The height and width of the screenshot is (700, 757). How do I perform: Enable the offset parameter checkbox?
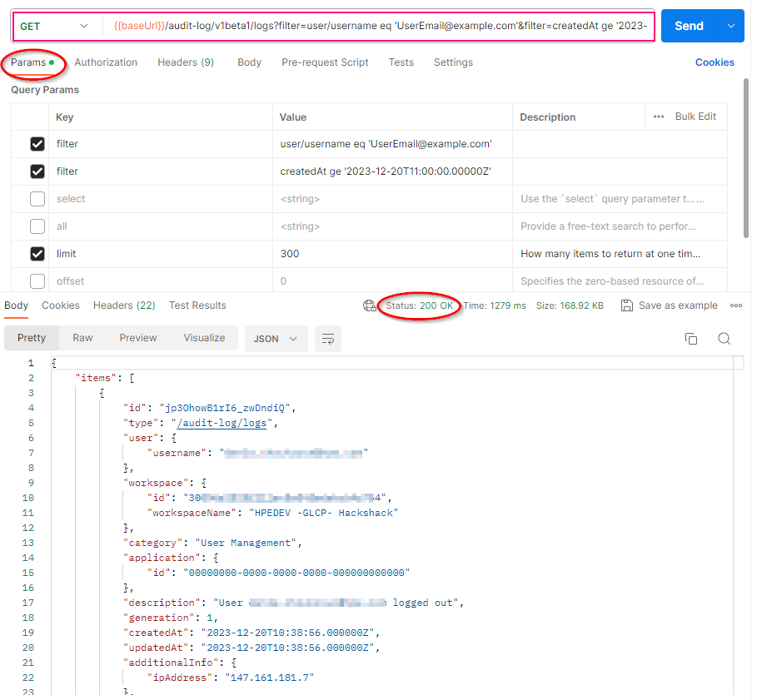pos(37,281)
